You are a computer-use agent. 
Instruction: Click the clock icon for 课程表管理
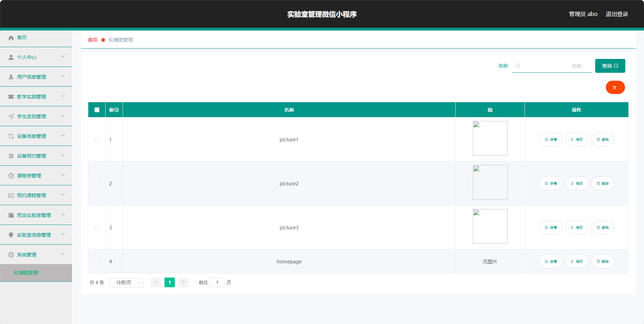click(x=11, y=176)
